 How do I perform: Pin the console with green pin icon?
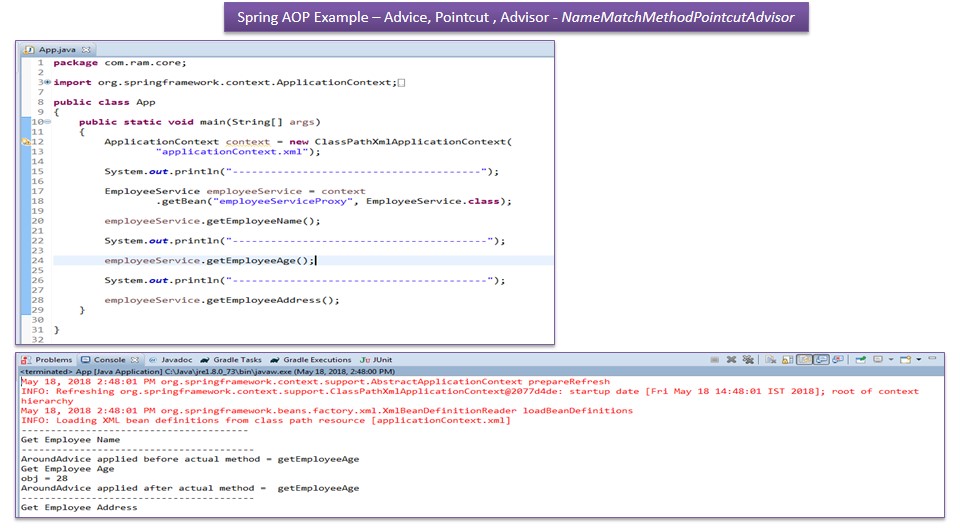click(860, 360)
